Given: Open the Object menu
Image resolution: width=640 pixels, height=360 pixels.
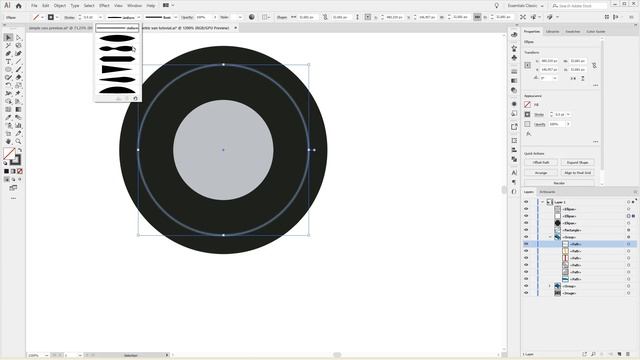Looking at the screenshot, I should pyautogui.click(x=60, y=6).
